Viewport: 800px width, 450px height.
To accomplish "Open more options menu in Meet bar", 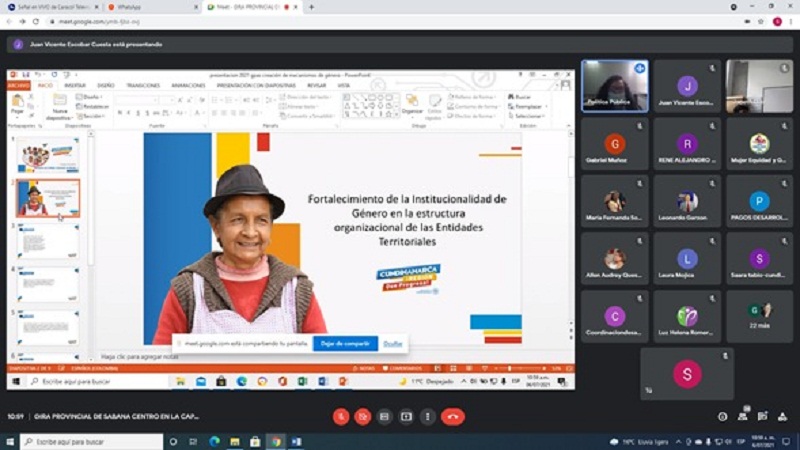I will click(428, 417).
